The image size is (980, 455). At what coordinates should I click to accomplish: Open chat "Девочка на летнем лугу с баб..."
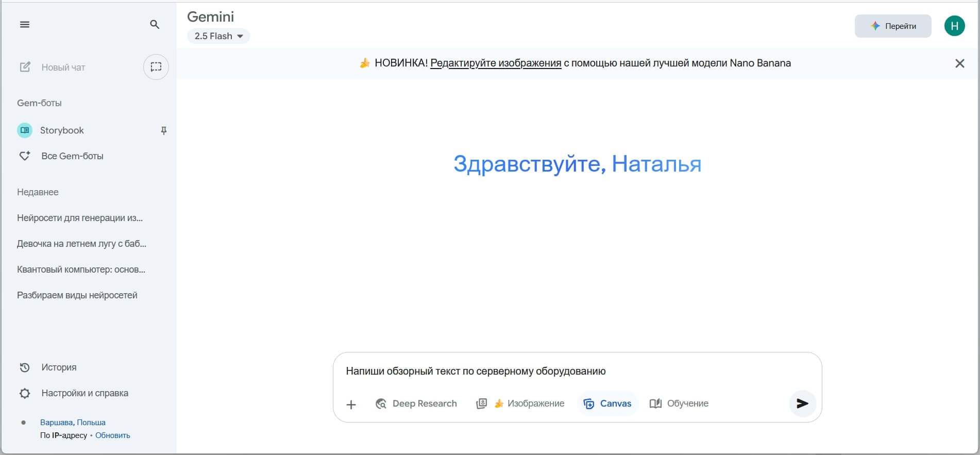coord(81,244)
